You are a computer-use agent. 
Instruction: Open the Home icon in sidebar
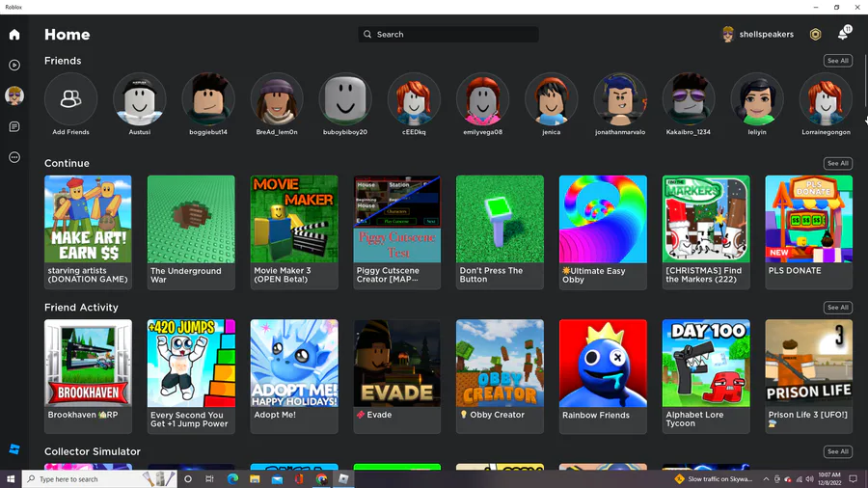[14, 35]
